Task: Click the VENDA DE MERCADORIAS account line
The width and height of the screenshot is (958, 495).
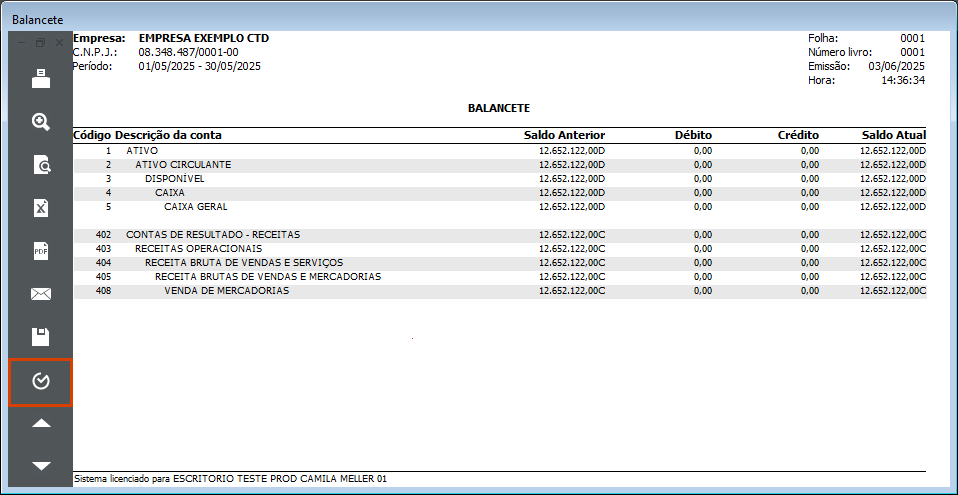Action: coord(226,291)
